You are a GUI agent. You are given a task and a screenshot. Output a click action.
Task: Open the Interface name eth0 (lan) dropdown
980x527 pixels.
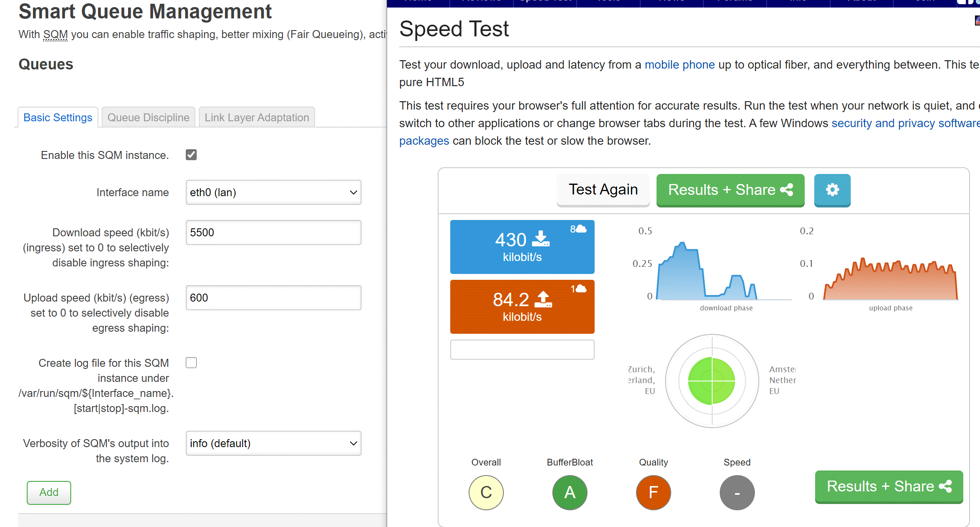tap(273, 192)
